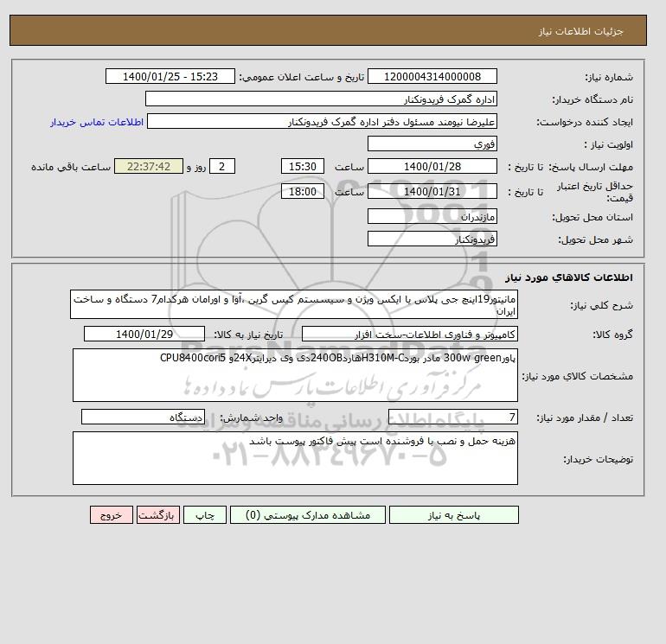
Task: Open اطلاعات تماس خریدار link
Action: [x=97, y=122]
